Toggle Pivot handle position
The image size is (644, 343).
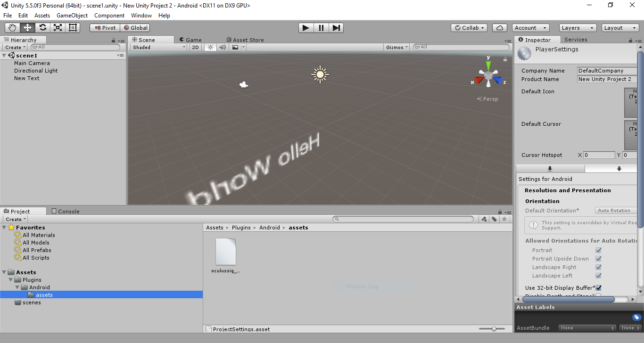(x=105, y=28)
